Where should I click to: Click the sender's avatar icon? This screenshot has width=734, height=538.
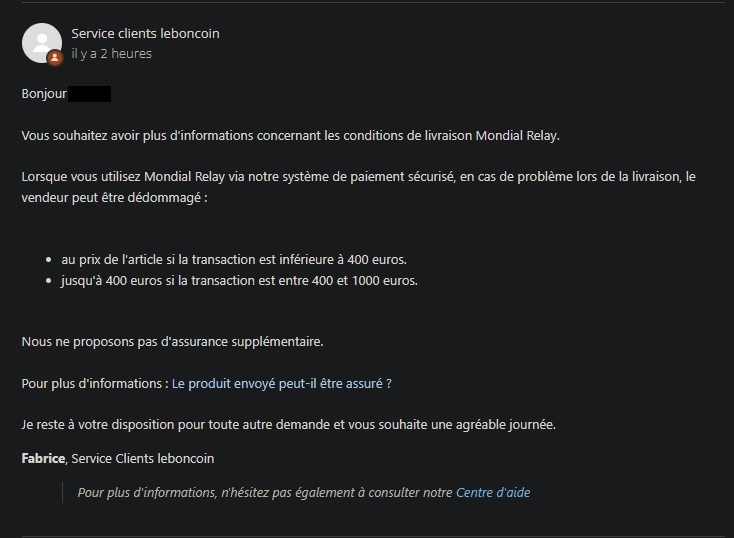tap(41, 41)
